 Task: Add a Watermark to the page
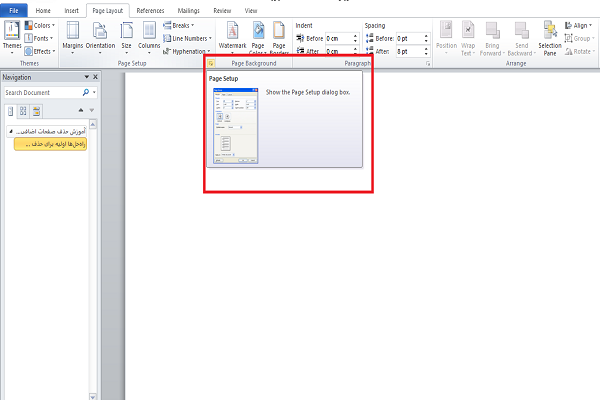pos(231,36)
